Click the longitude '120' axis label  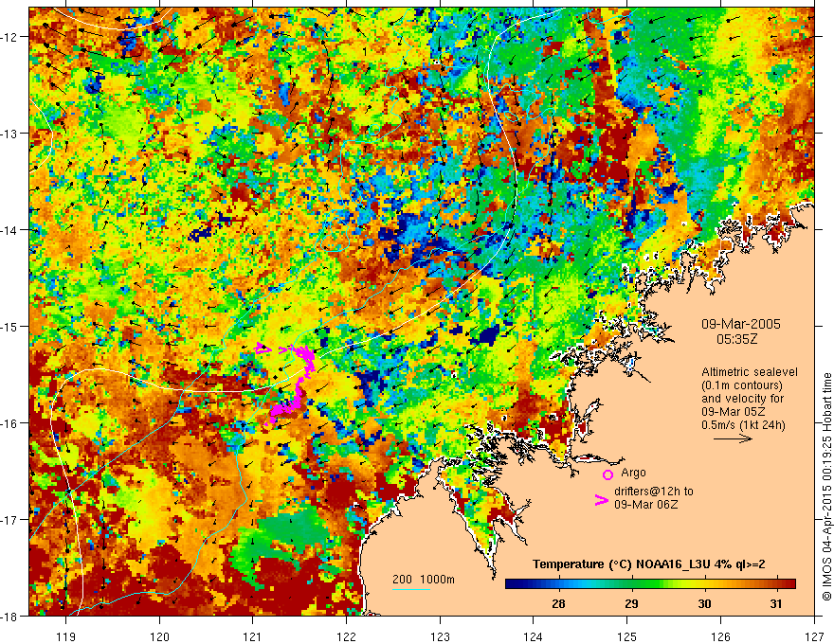[x=159, y=636]
